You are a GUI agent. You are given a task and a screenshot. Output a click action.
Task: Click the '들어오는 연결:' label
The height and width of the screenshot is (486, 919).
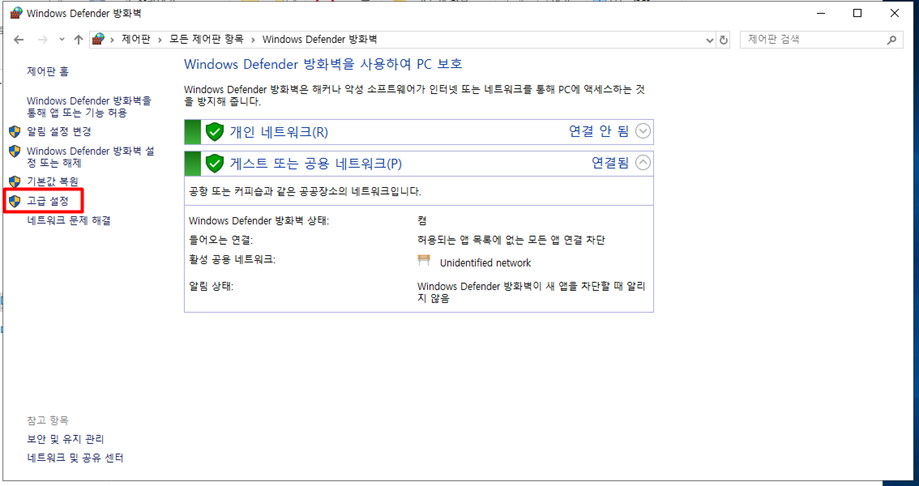pyautogui.click(x=220, y=240)
